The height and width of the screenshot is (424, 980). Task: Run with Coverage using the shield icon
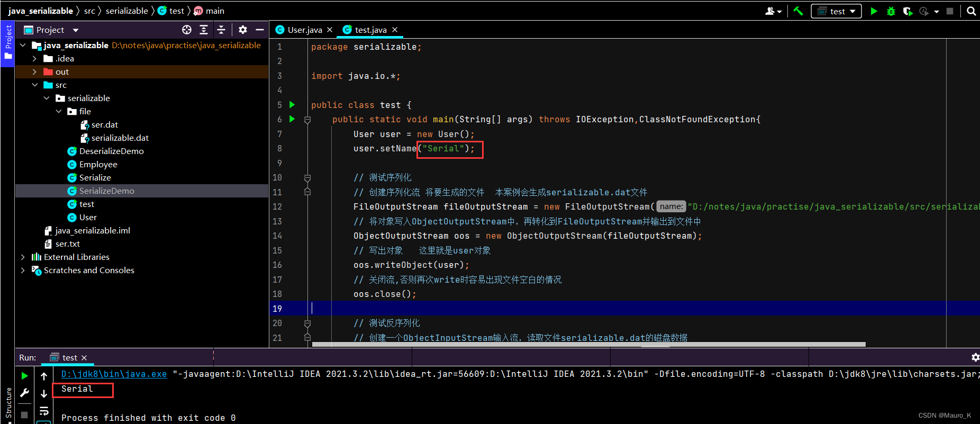tap(908, 11)
